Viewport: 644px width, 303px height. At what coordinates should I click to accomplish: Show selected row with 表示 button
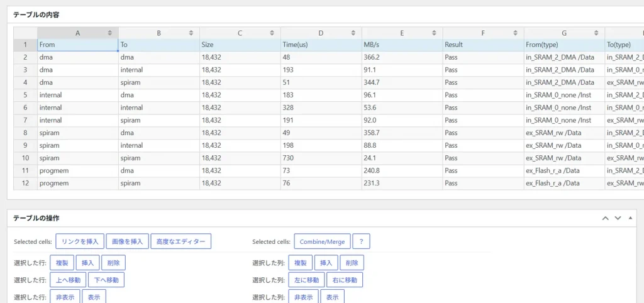(94, 297)
